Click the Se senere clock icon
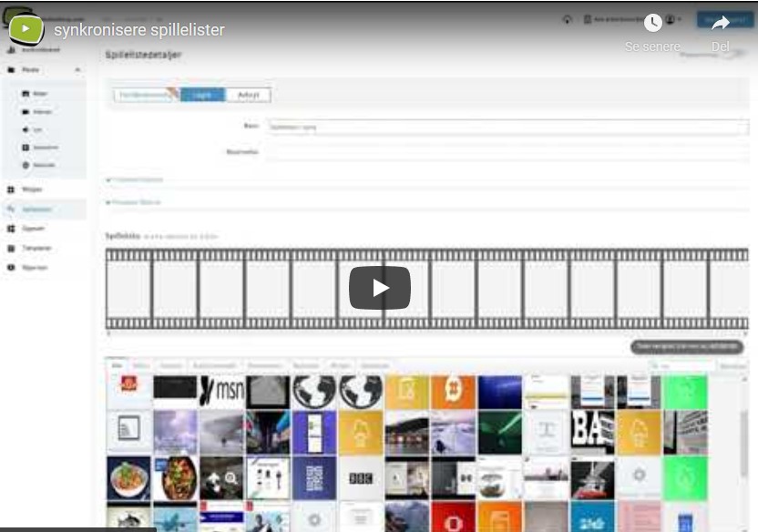Screen dimensions: 758x532 652,24
